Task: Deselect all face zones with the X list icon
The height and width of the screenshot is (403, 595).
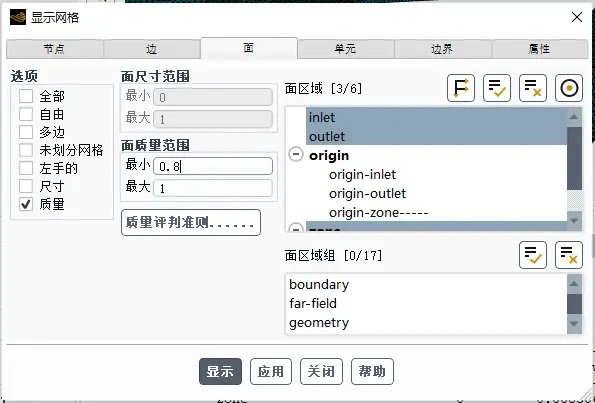Action: [x=533, y=88]
